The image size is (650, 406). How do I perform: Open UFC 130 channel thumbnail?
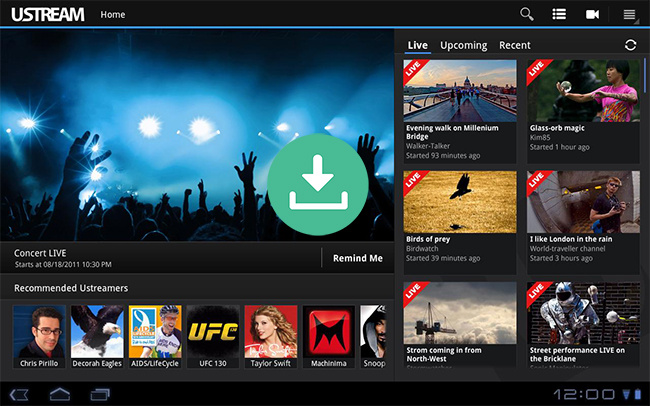coord(213,337)
